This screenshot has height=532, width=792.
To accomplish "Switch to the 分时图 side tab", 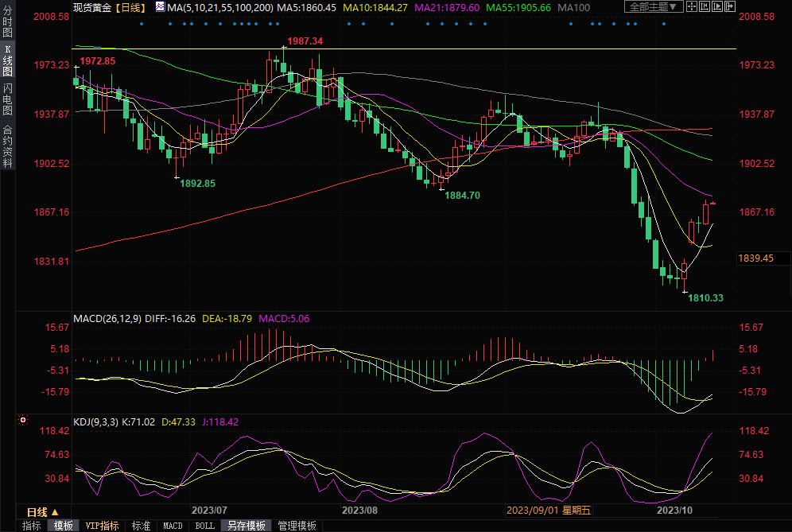I will pyautogui.click(x=7, y=23).
